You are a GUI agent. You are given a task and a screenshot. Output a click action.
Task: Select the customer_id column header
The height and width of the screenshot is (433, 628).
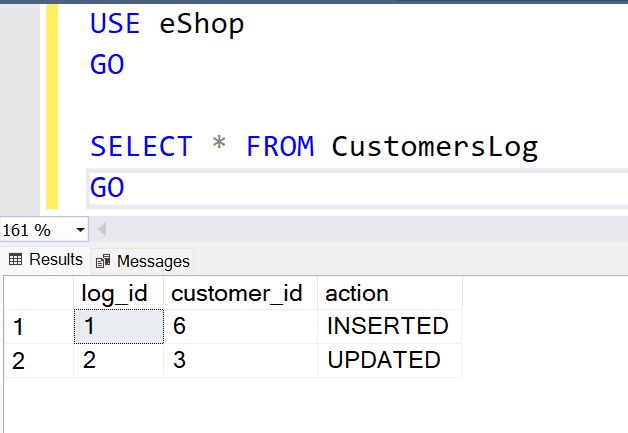pos(240,293)
